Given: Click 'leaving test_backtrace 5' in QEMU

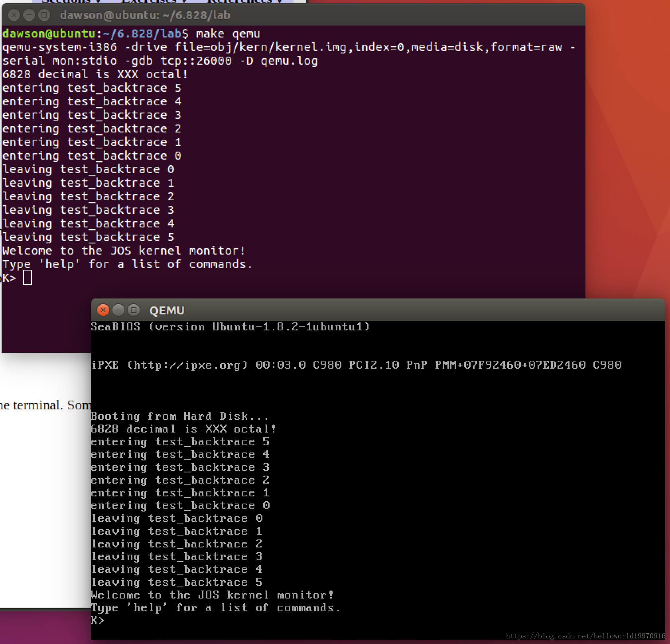Looking at the screenshot, I should click(177, 582).
